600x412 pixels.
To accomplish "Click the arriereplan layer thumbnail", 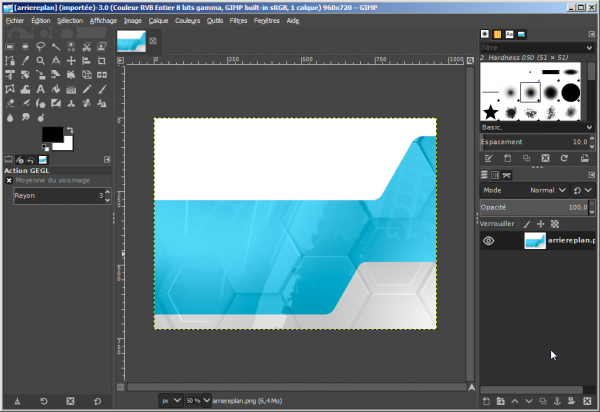I will click(535, 241).
